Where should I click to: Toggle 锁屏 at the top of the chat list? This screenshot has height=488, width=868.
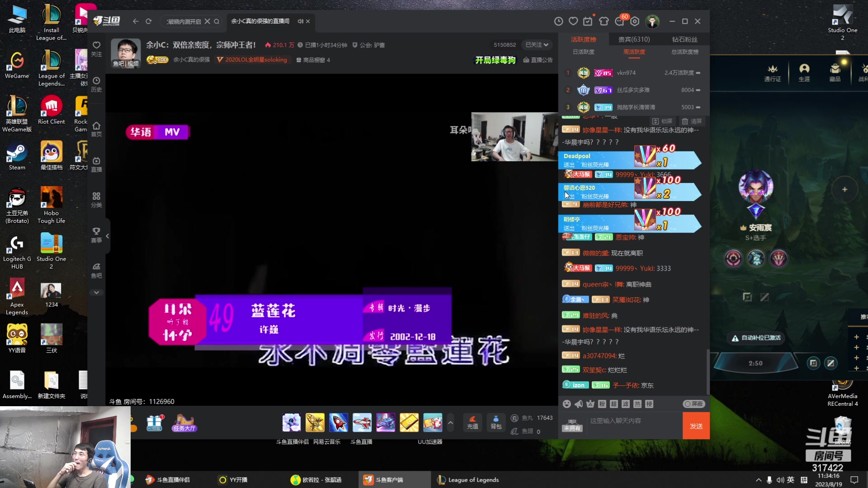663,121
